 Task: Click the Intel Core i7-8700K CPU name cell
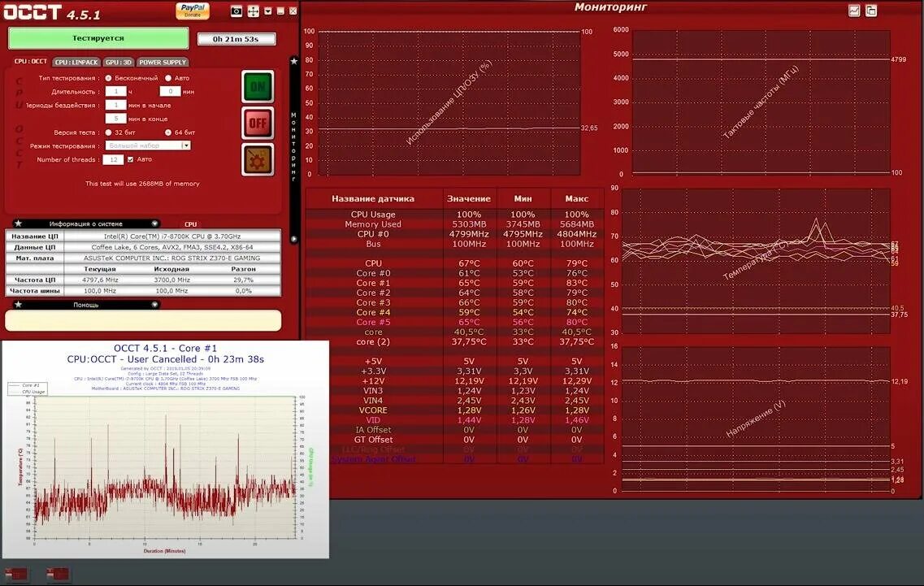(172, 237)
